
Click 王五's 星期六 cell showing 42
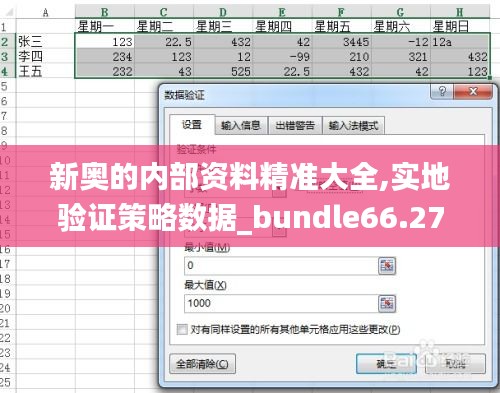[400, 71]
